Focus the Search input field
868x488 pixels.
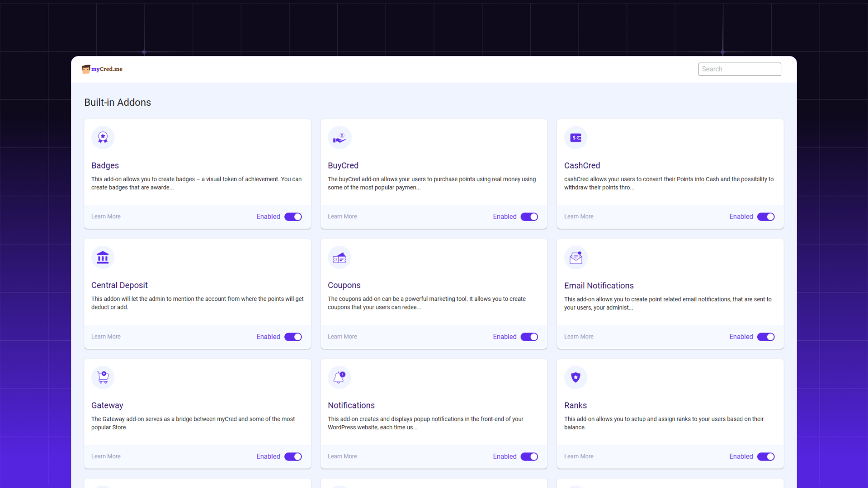(739, 69)
